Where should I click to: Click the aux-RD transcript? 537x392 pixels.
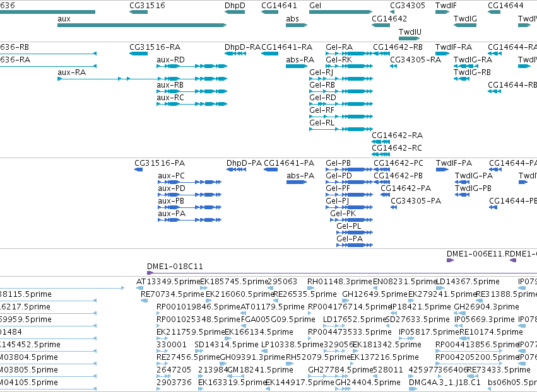pyautogui.click(x=192, y=66)
